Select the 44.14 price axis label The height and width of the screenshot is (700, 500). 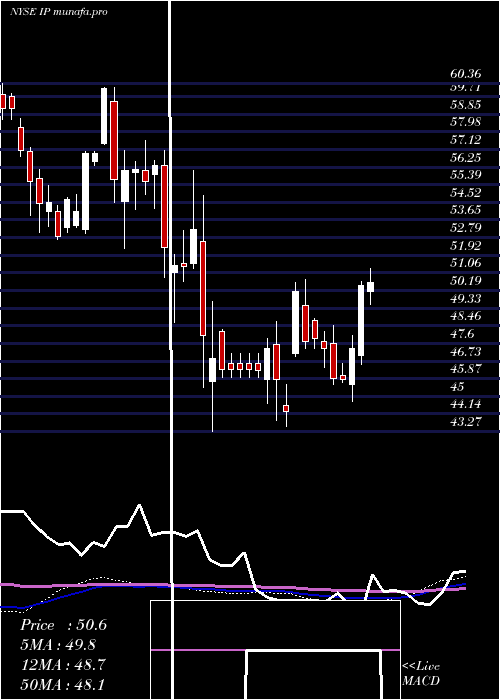[x=465, y=404]
